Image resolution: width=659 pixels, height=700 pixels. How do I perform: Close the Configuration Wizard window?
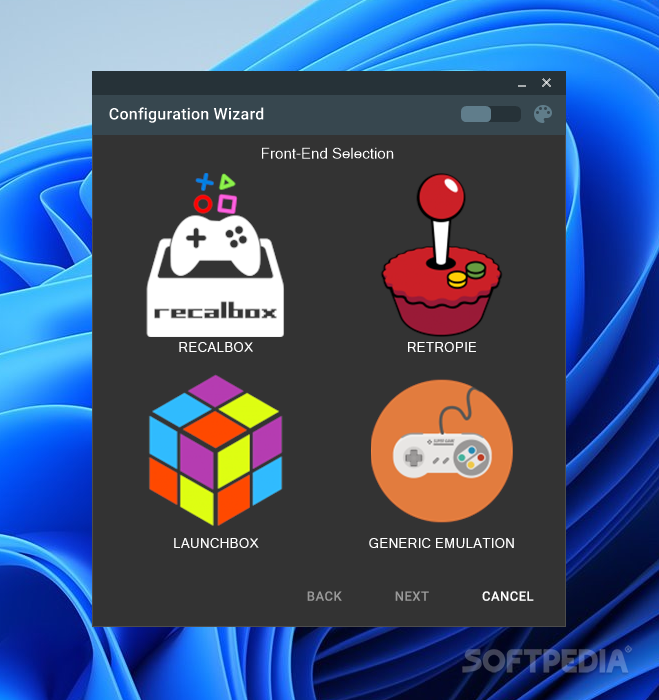pyautogui.click(x=546, y=83)
